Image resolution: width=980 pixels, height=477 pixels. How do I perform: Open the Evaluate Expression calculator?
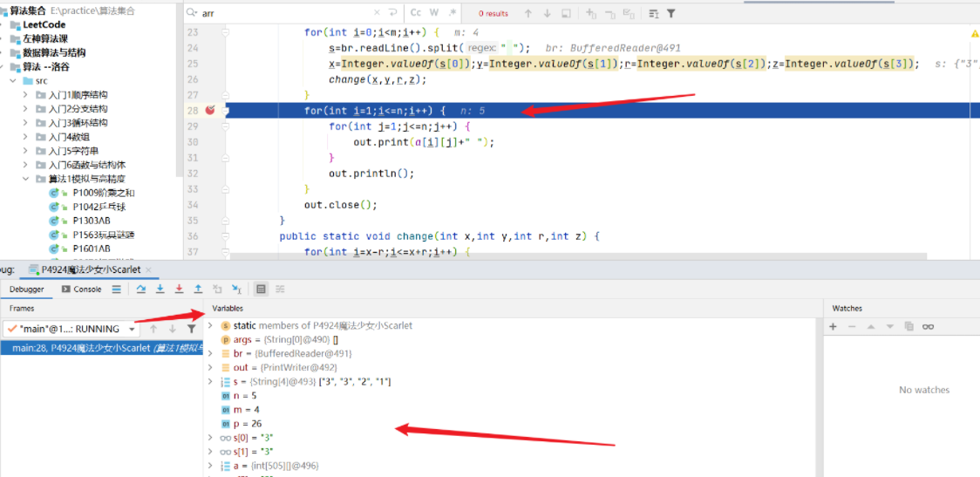pos(262,289)
